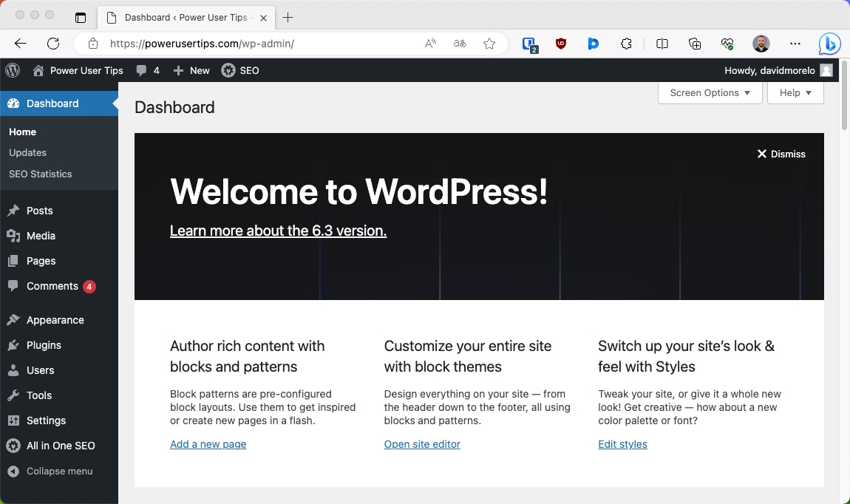The image size is (850, 504).
Task: Toggle the browser favorites star
Action: [x=489, y=44]
